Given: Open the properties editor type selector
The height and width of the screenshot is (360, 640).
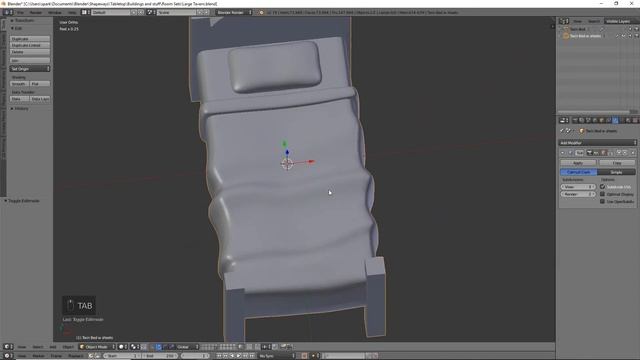Looking at the screenshot, I should [564, 120].
